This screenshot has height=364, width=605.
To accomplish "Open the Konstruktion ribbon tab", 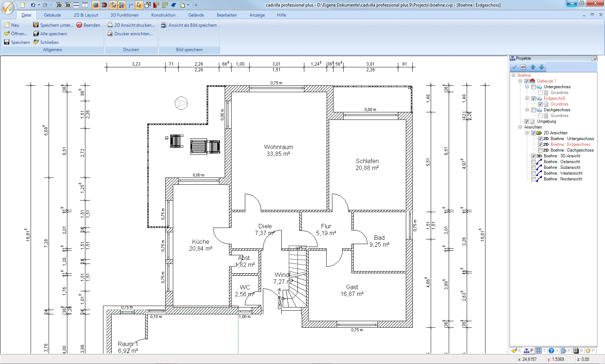I will 163,15.
